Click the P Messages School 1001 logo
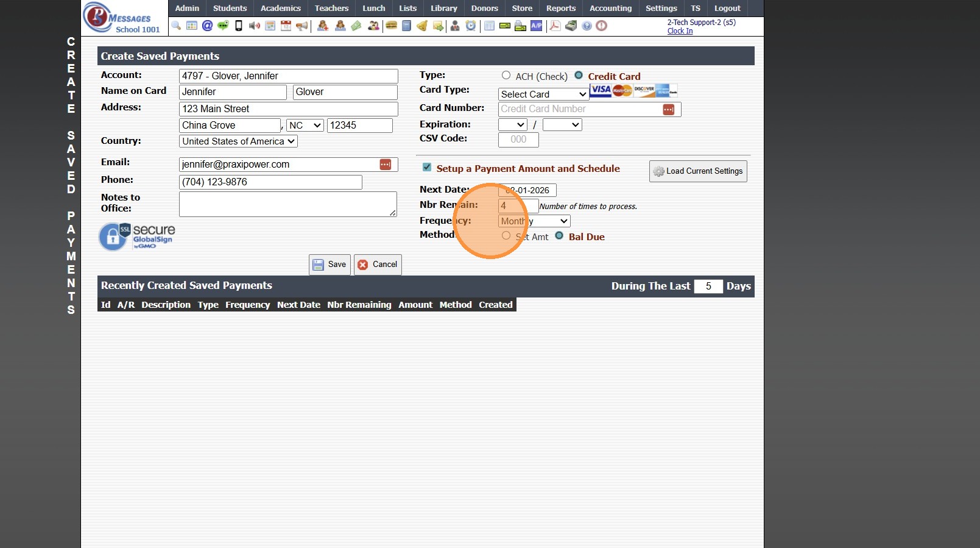The image size is (980, 548). coord(124,18)
